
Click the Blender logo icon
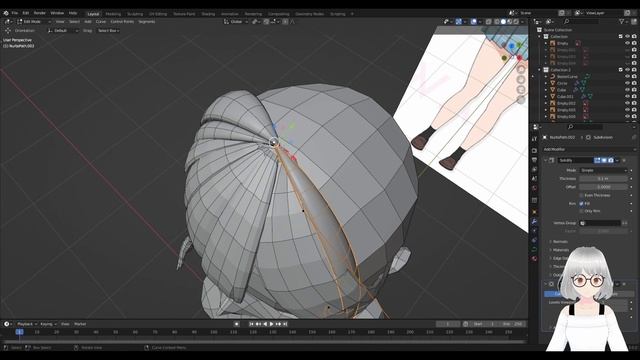click(6, 13)
